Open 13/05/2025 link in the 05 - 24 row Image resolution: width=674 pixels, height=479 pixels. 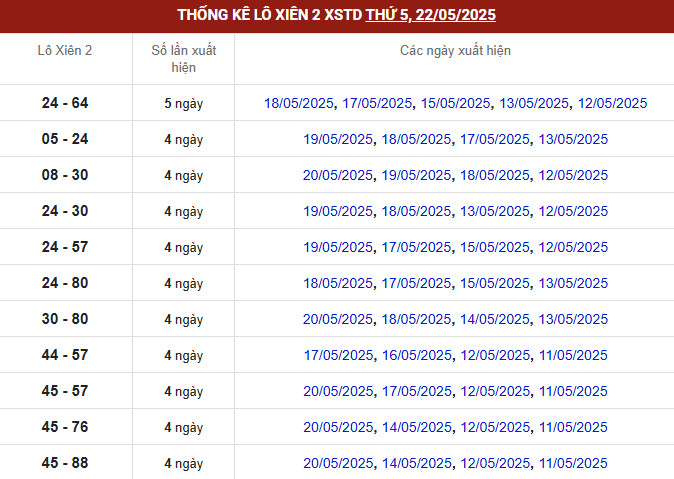click(573, 139)
